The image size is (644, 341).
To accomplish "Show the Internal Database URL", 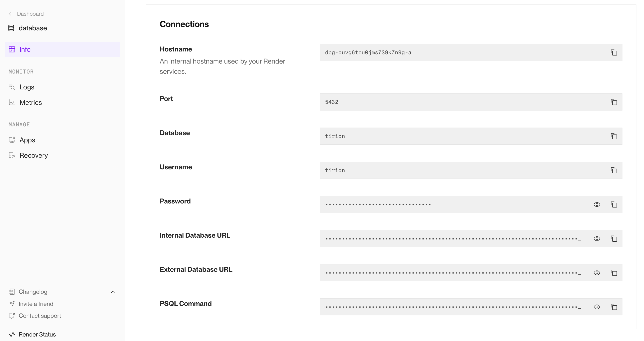I will pyautogui.click(x=597, y=239).
